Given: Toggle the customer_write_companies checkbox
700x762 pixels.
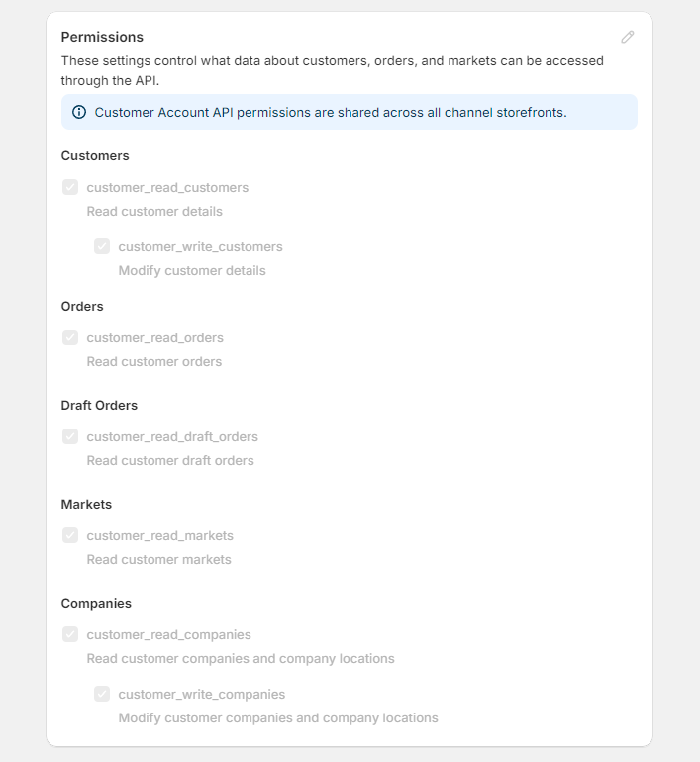Looking at the screenshot, I should pyautogui.click(x=102, y=694).
